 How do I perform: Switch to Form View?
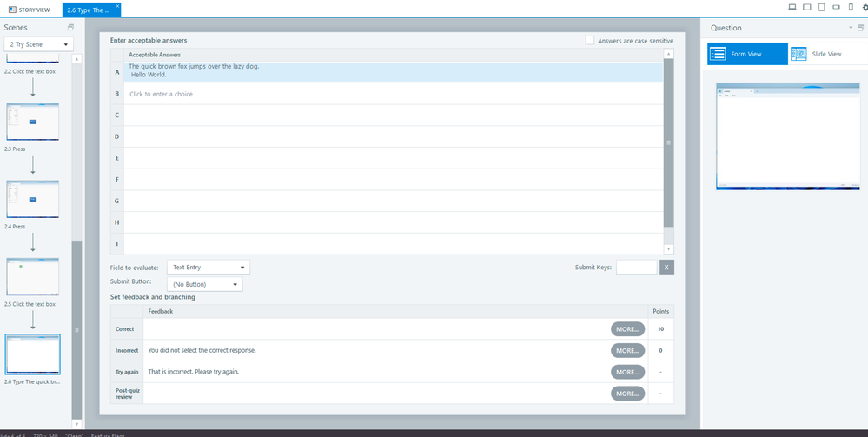(747, 54)
